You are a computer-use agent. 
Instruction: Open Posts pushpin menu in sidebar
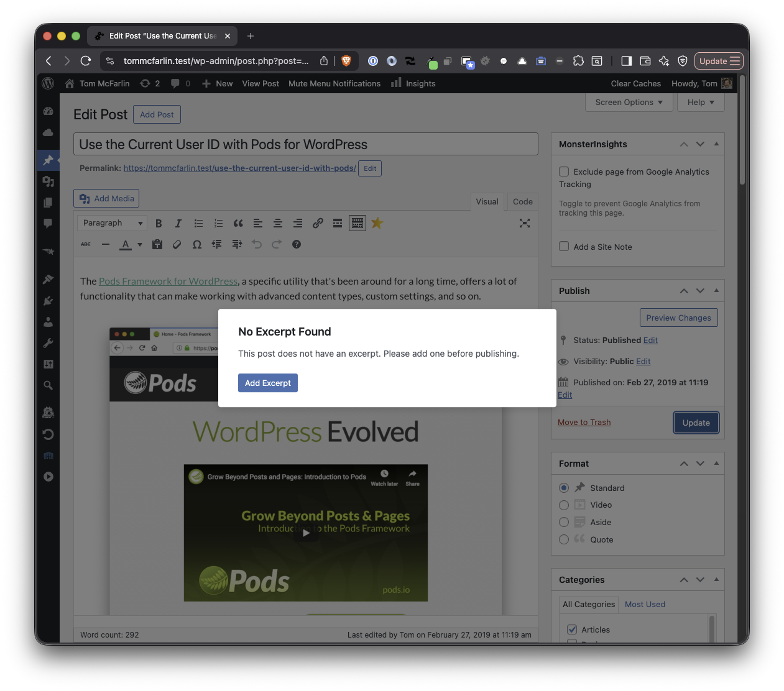coord(48,160)
